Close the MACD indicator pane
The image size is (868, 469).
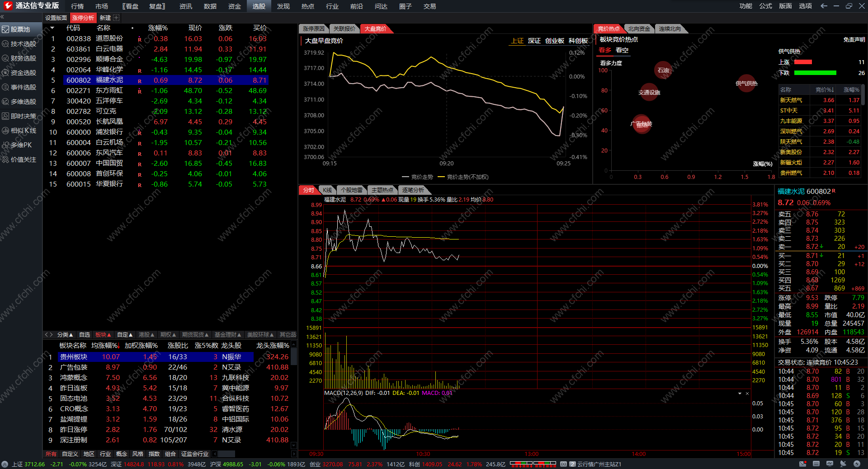pyautogui.click(x=747, y=394)
